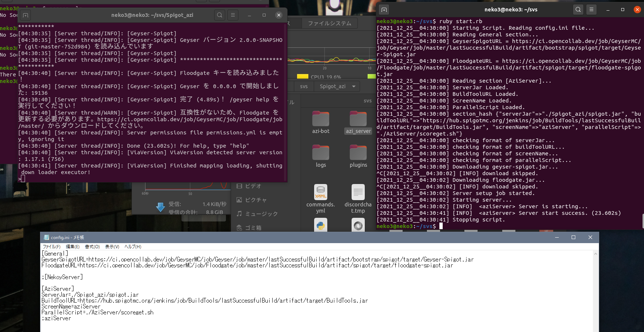Click the svs path breadcrumb
644x332 pixels.
click(x=304, y=86)
